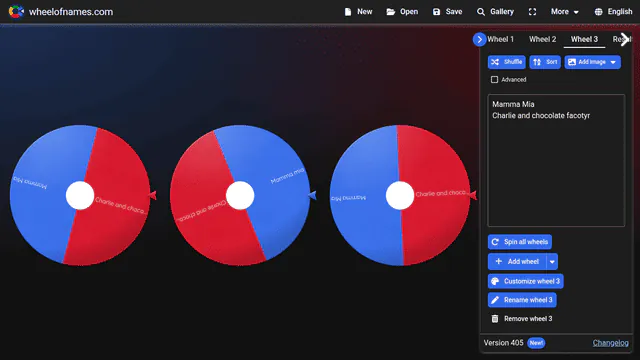Click the refresh icon on Spin all
Screen dimensions: 640x360
point(495,242)
